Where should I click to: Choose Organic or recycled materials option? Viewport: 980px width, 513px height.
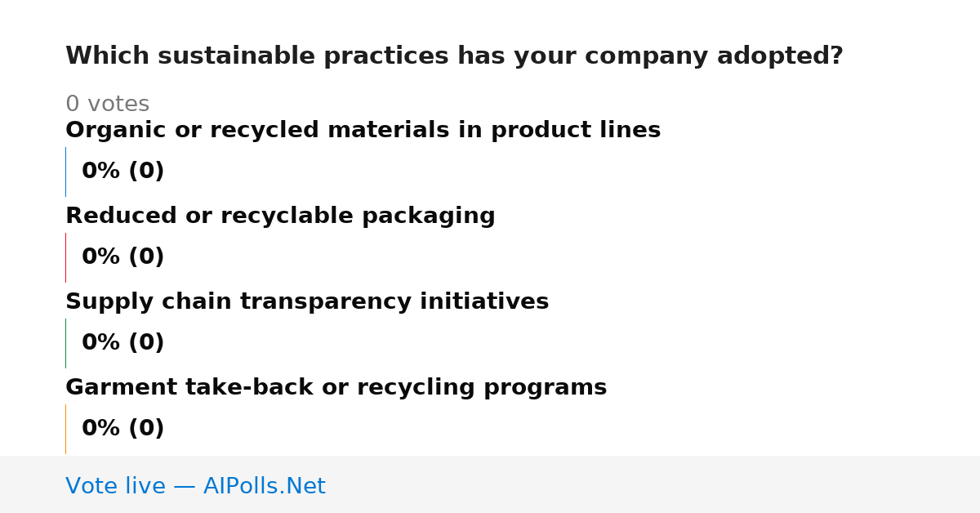(363, 131)
